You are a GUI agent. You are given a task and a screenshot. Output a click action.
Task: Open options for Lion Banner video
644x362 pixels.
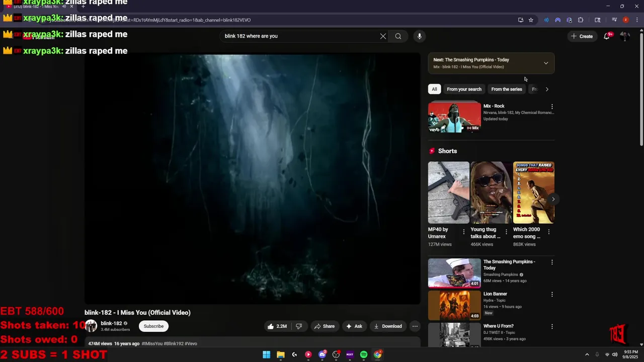pos(552,294)
